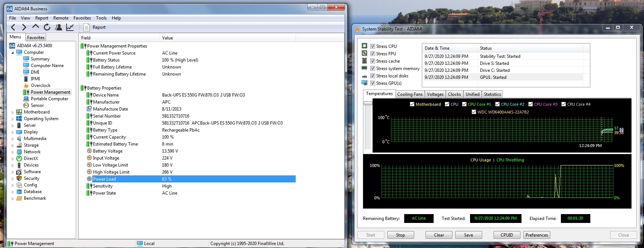Click the Stress FPU percent icon
This screenshot has width=644, height=248.
click(x=364, y=53)
